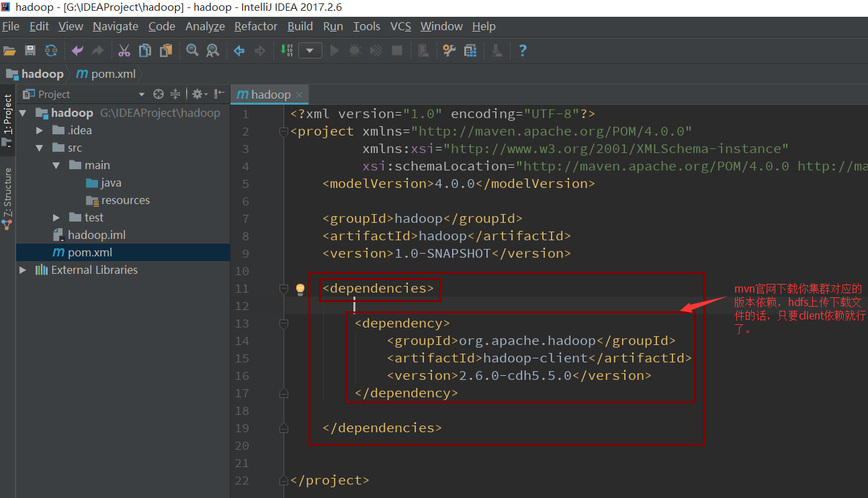Screen dimensions: 868x498
Task: Click hadoop in the breadcrumb bar
Action: tap(35, 74)
